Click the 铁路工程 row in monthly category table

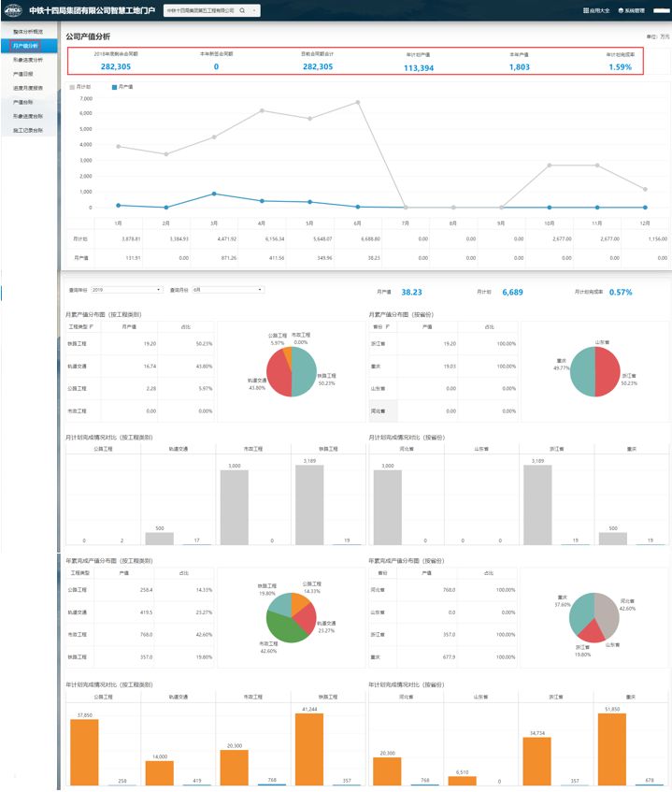tap(140, 344)
